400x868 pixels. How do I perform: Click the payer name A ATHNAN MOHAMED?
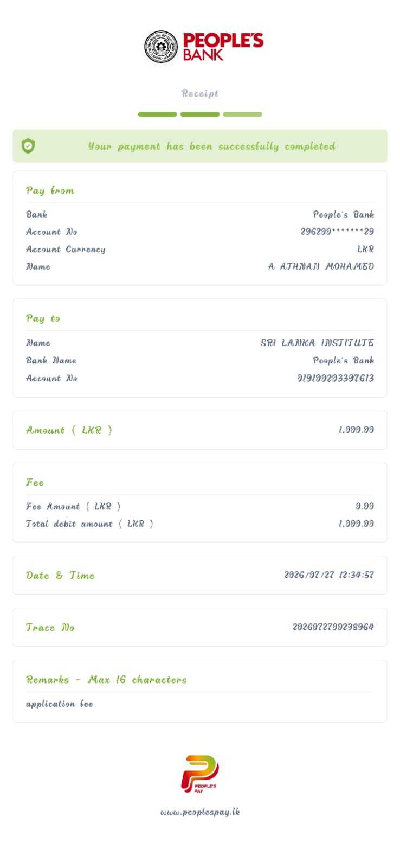[x=321, y=266]
